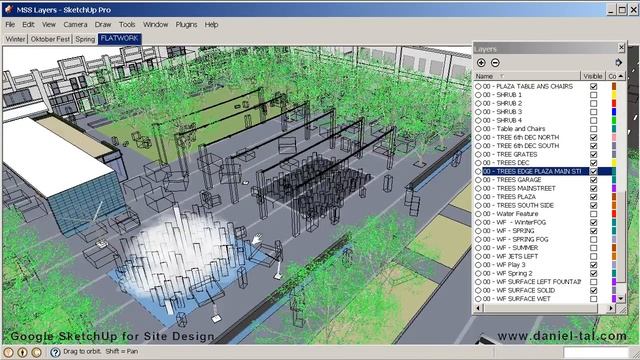Screen dimensions: 640x360
Task: Click the third round status bar icon
Action: coord(36,352)
